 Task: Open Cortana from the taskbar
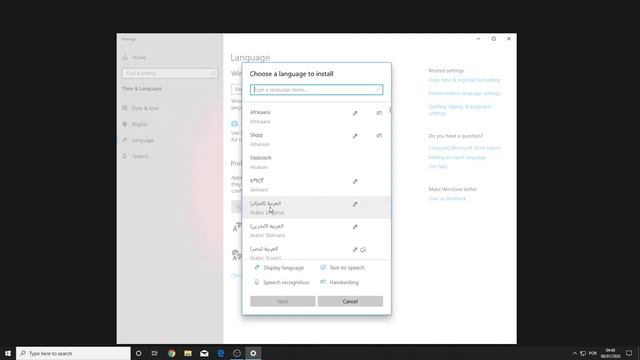point(139,353)
